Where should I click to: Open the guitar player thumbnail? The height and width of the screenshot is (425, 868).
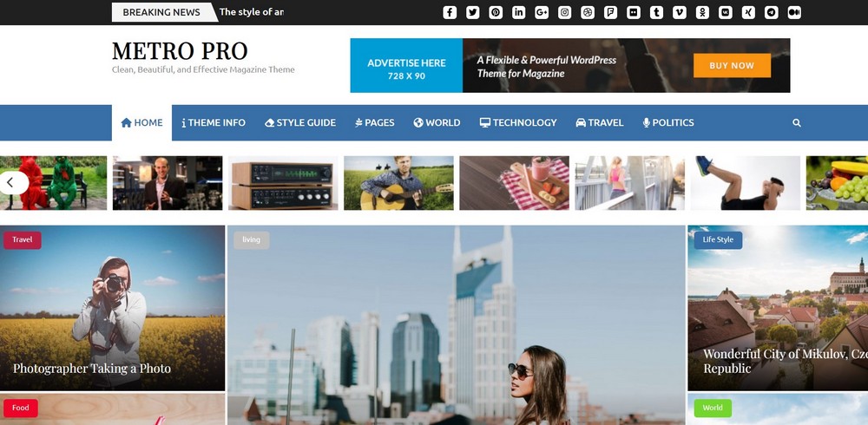tap(398, 183)
